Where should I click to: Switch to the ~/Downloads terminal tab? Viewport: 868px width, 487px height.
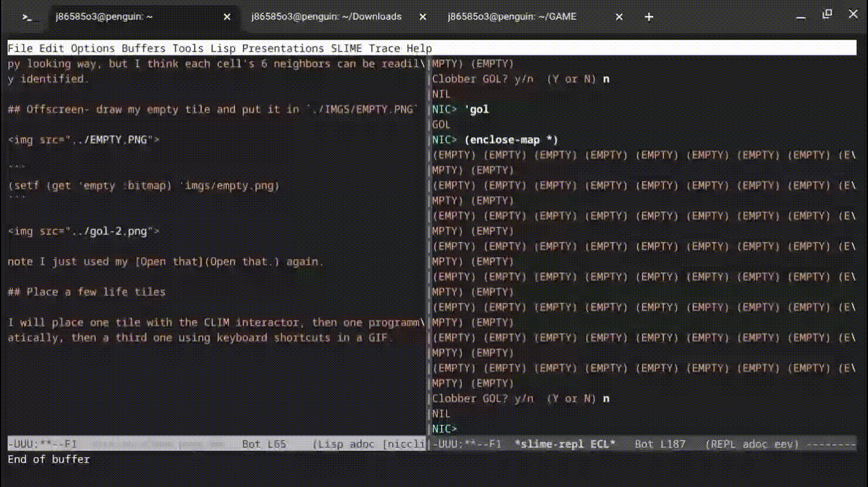[x=326, y=17]
